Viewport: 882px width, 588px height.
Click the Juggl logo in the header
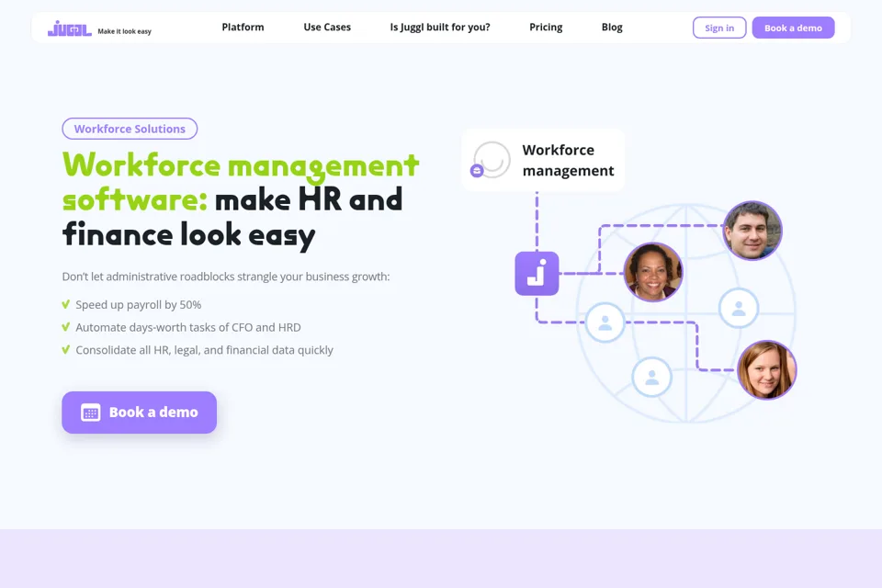pyautogui.click(x=69, y=28)
